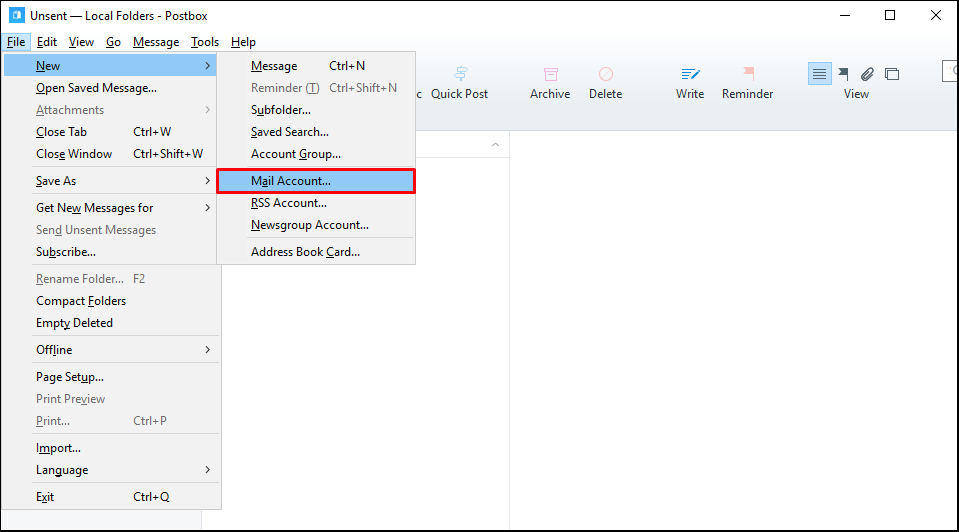
Task: Click Page Setup... in File menu
Action: 111,377
